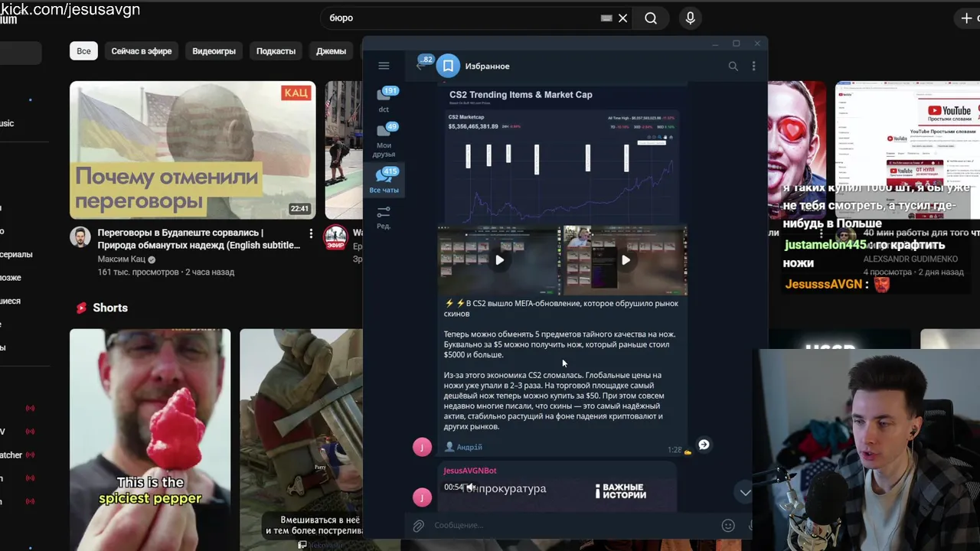The height and width of the screenshot is (551, 980).
Task: Open the Избранное bookmark avatar
Action: point(449,66)
